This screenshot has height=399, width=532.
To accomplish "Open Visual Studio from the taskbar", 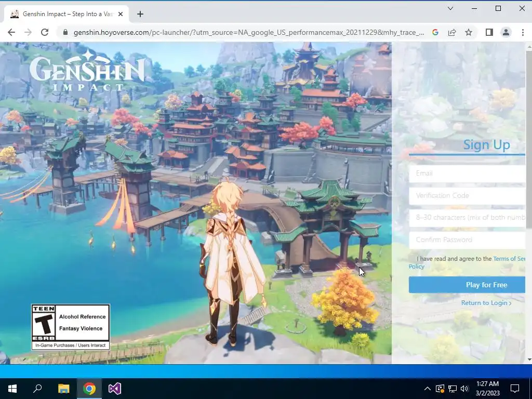I will pyautogui.click(x=115, y=389).
